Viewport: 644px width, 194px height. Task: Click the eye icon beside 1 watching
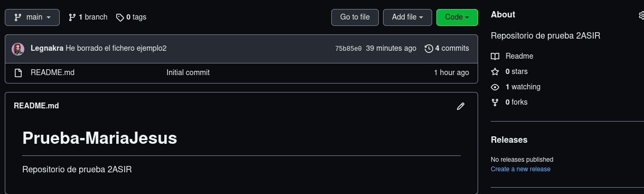495,87
